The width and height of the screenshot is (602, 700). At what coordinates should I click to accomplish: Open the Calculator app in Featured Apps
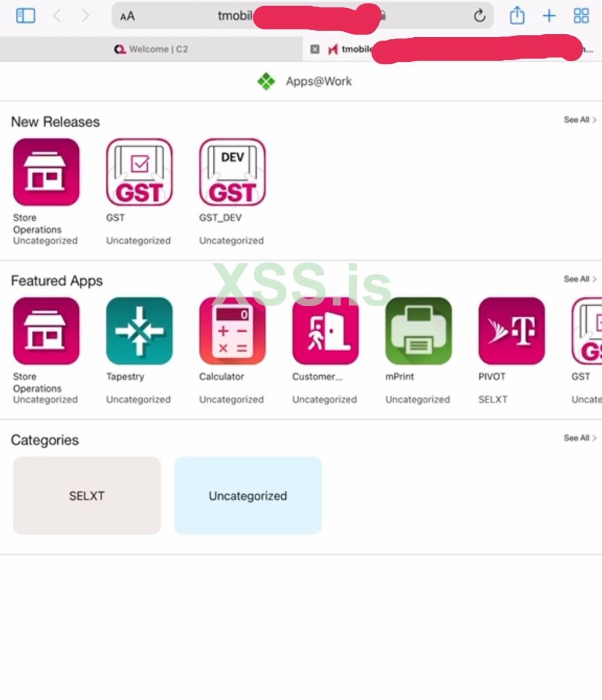[x=232, y=331]
